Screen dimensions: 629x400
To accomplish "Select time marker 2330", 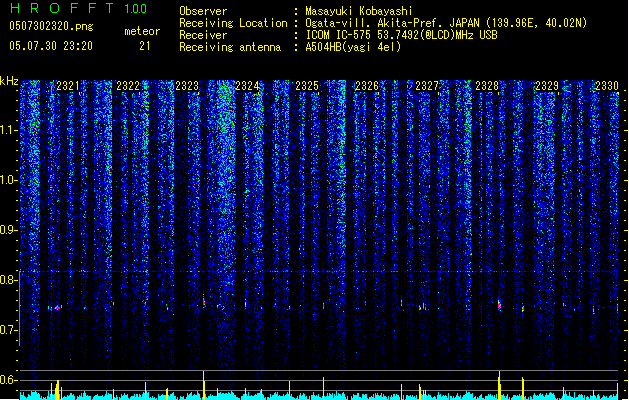I will [x=607, y=86].
